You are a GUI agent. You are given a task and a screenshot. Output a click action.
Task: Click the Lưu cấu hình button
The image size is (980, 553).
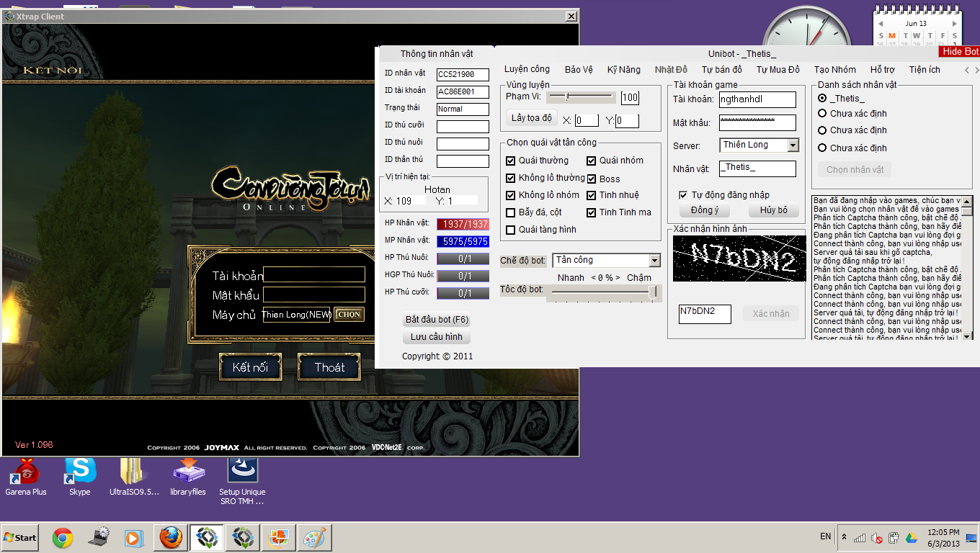point(437,337)
